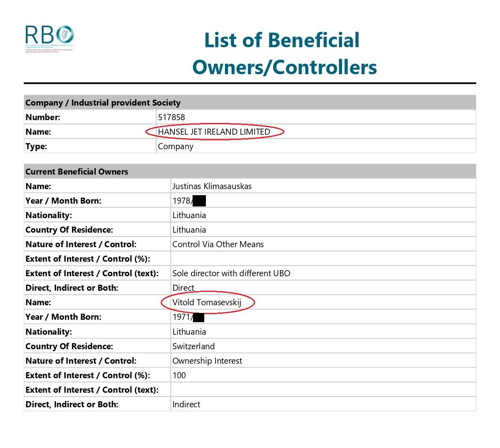Select the Ownership Interest value
This screenshot has height=448, width=500.
[x=207, y=361]
